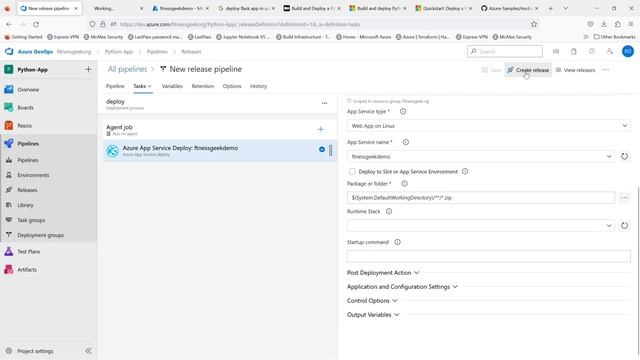Switch to the Variables tab
640x360 pixels.
172,86
